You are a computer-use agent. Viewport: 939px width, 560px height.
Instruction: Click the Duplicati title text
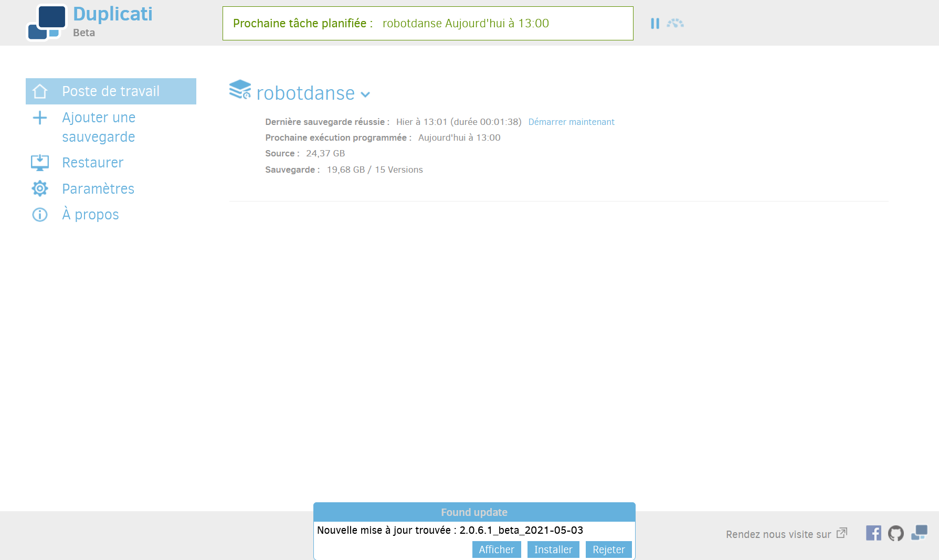point(113,14)
